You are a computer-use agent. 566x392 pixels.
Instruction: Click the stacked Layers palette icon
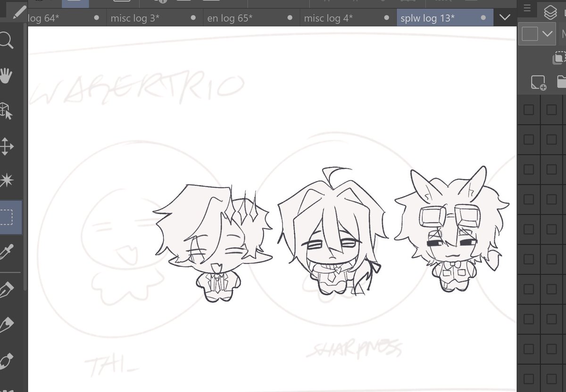[550, 12]
